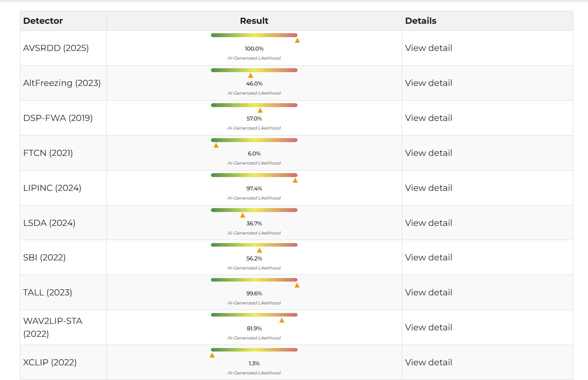Click the TALL (2023) gradient likelihood bar

[254, 280]
